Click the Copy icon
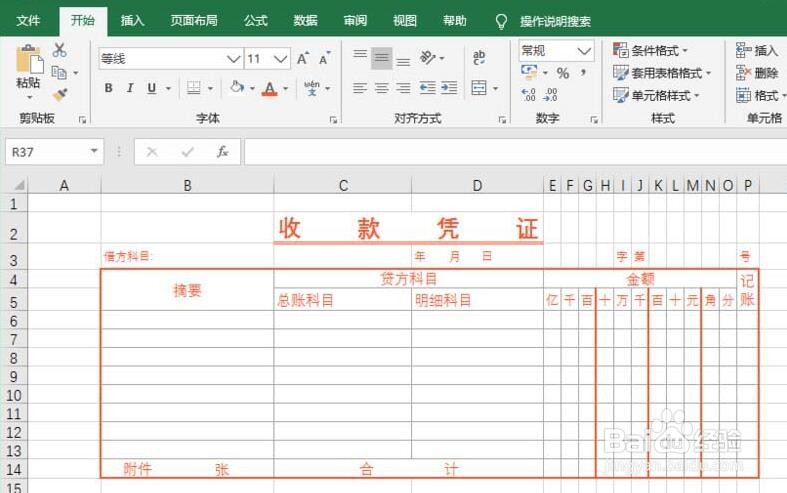Viewport: 787px width, 493px height. [59, 73]
